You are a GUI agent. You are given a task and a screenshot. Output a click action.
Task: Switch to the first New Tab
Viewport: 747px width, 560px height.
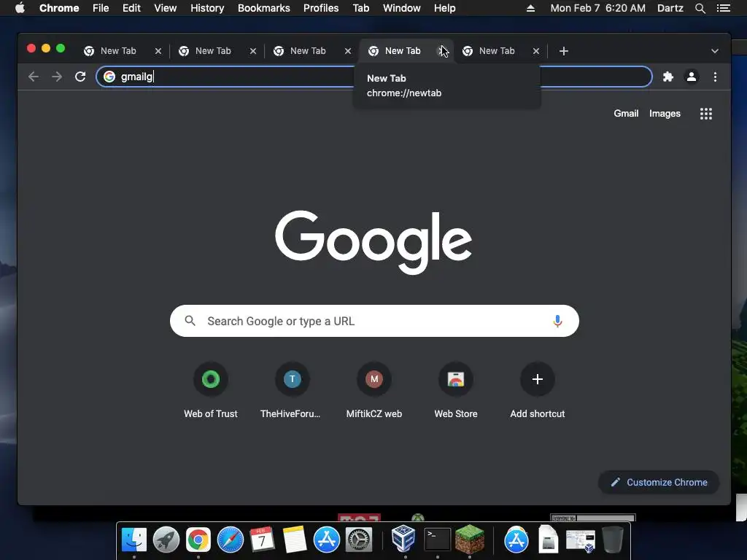(x=118, y=51)
